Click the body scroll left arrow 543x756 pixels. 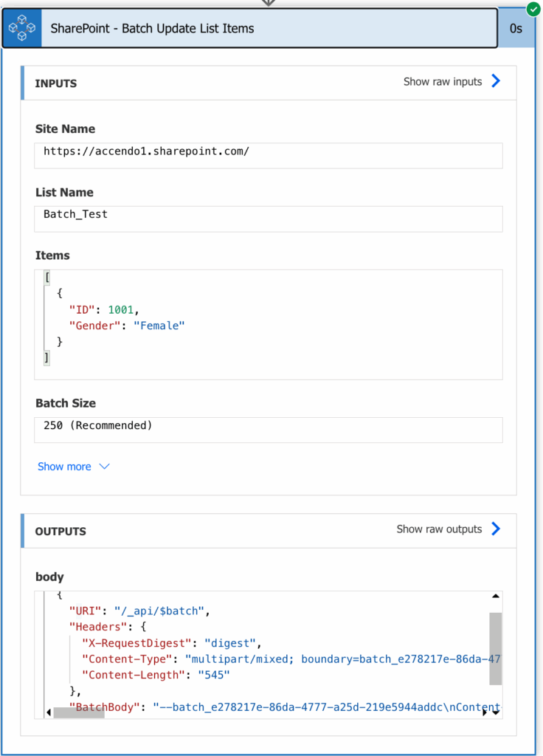click(x=48, y=712)
